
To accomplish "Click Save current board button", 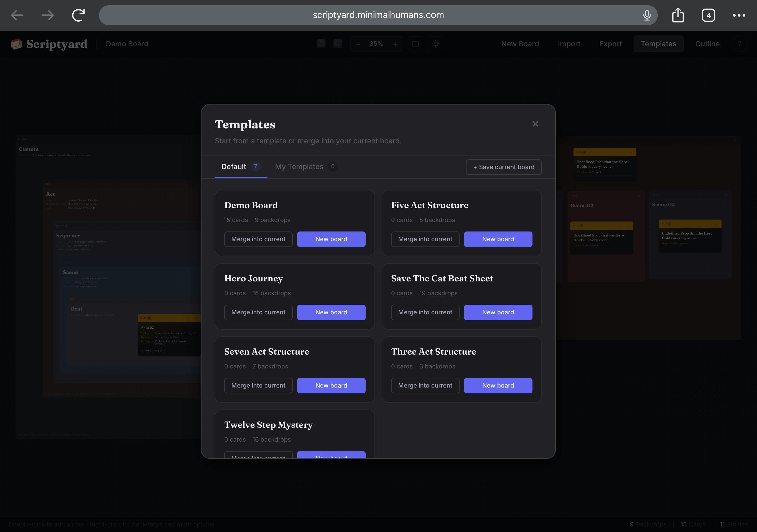I will pos(504,167).
